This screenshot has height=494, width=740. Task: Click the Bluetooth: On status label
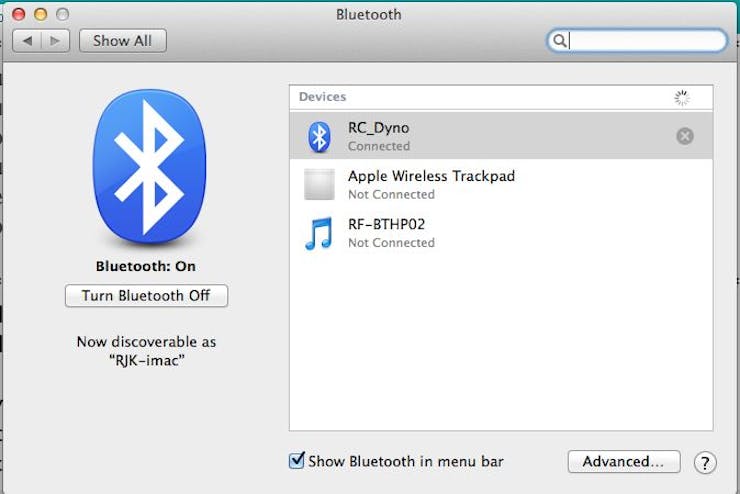[145, 266]
